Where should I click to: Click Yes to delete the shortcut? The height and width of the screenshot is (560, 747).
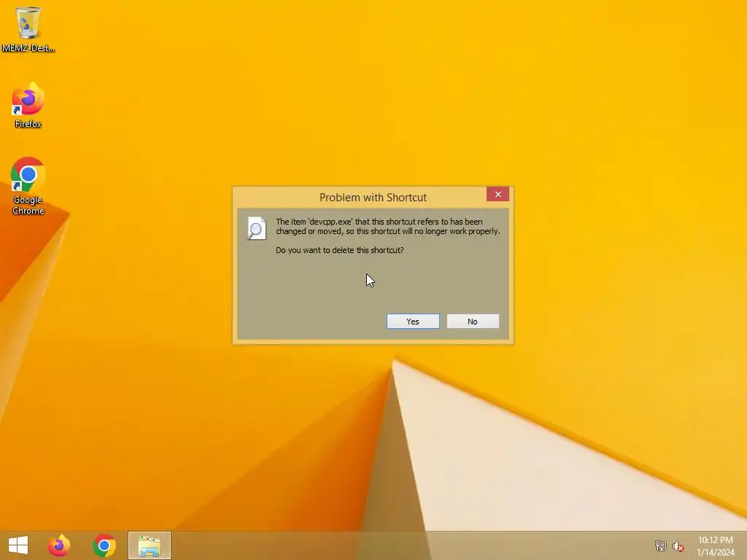coord(413,322)
